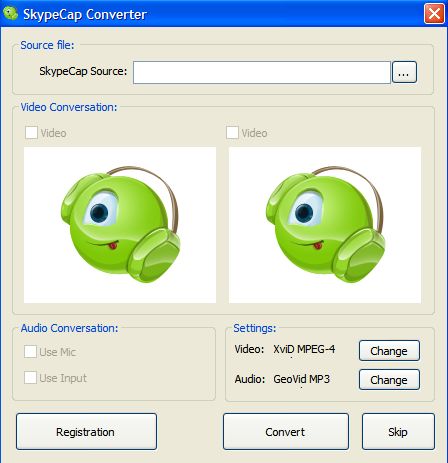Toggle the left Video checkbox
This screenshot has height=463, width=448.
point(31,133)
